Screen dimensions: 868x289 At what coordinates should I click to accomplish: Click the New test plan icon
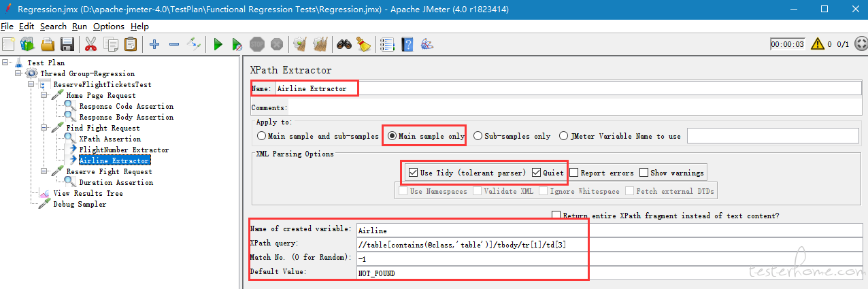click(x=8, y=44)
